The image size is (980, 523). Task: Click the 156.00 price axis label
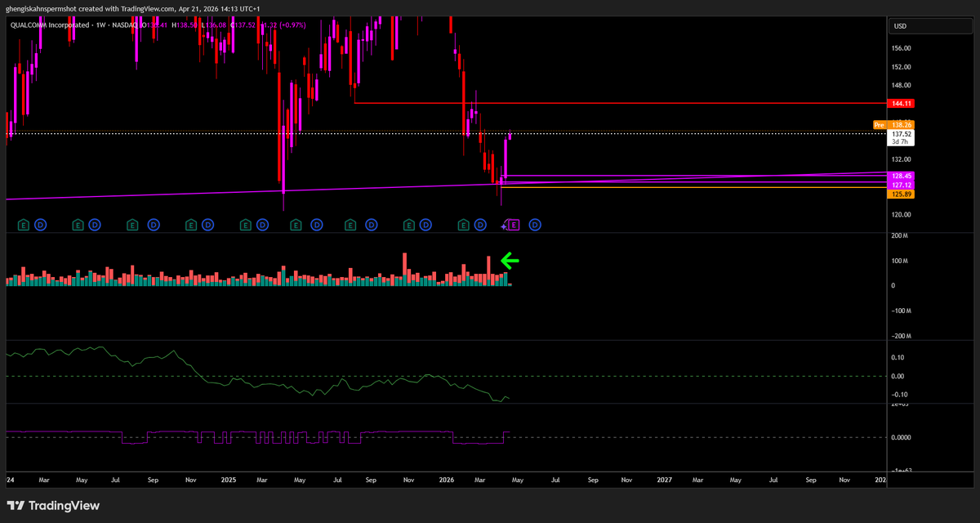tap(902, 48)
